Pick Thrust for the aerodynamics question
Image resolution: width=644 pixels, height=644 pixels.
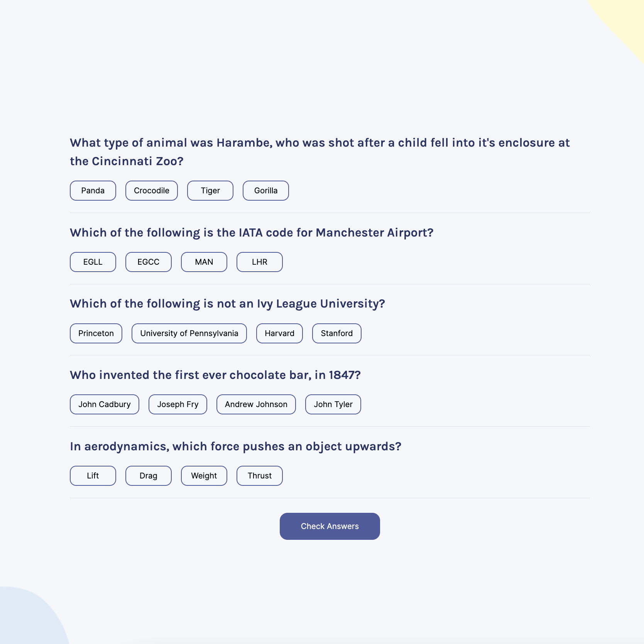pyautogui.click(x=259, y=476)
